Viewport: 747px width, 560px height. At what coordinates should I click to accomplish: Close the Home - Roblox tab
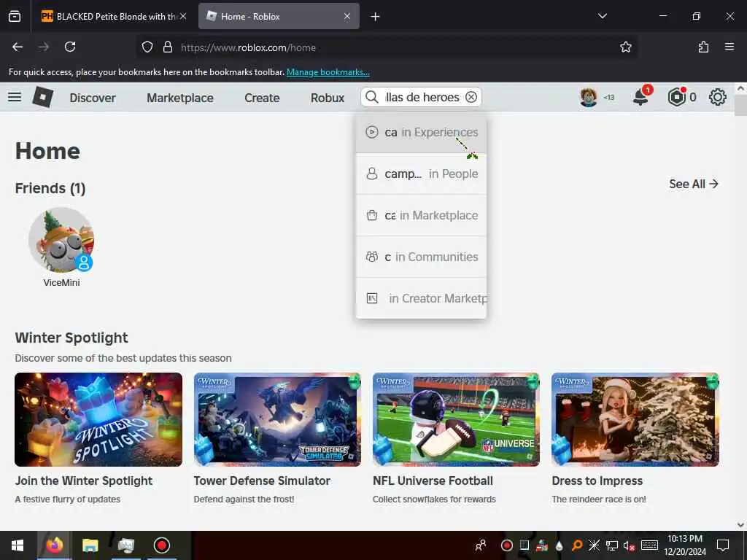click(347, 16)
